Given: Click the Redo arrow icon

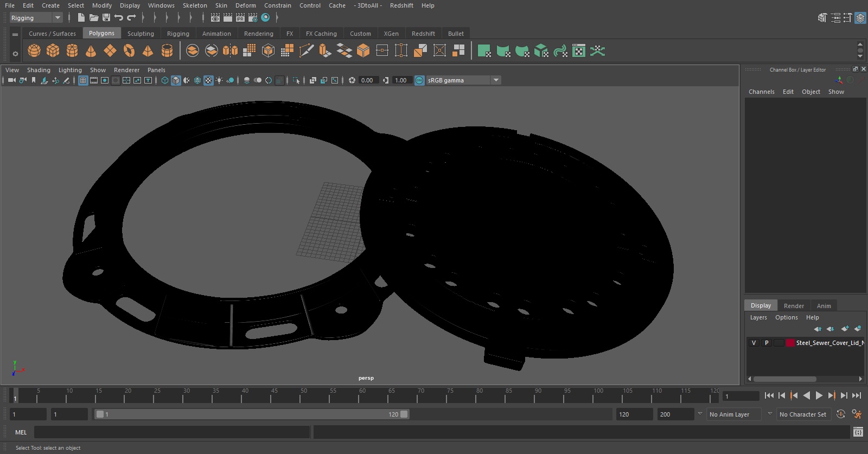Looking at the screenshot, I should pos(131,18).
